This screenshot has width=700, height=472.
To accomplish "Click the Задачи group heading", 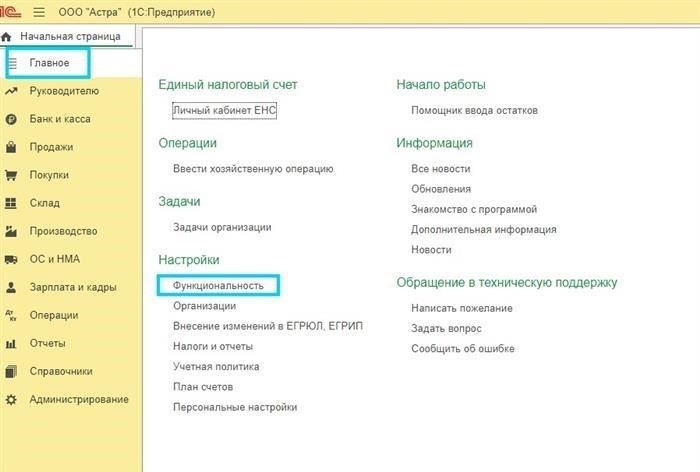I will point(179,202).
